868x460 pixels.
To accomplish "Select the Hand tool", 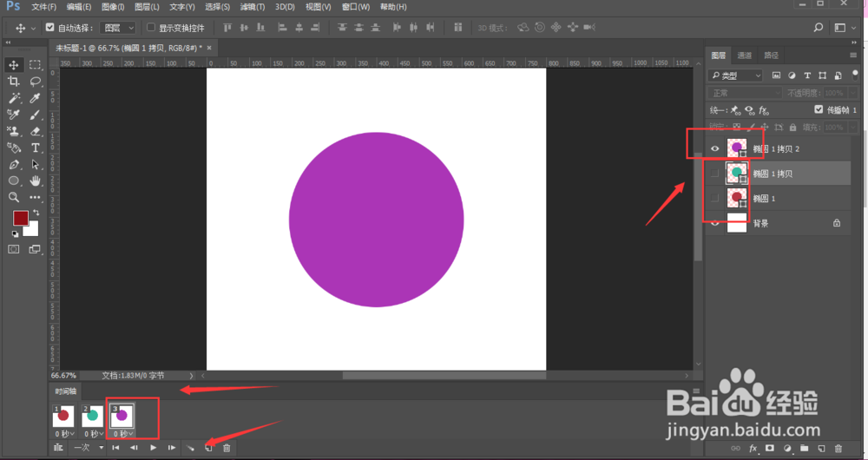I will (35, 181).
